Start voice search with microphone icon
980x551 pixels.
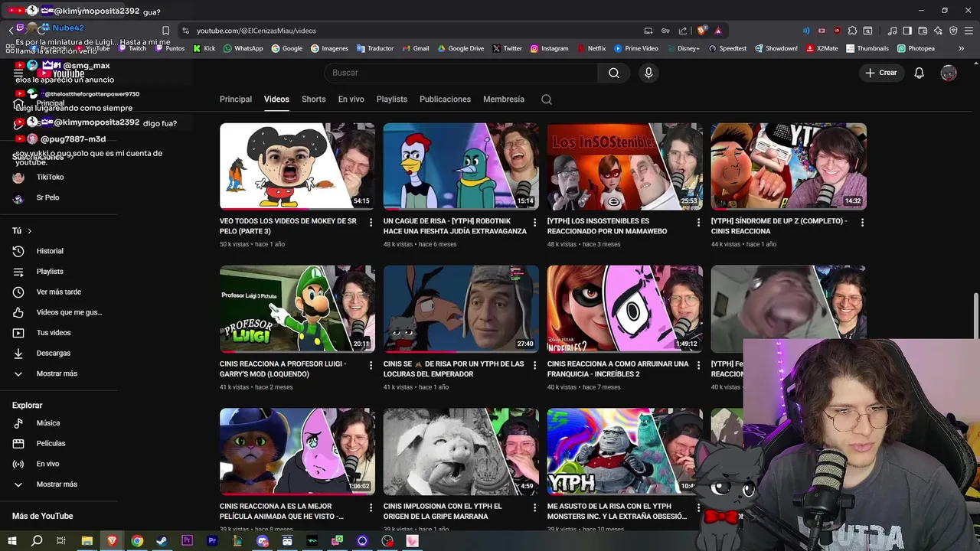pos(648,73)
